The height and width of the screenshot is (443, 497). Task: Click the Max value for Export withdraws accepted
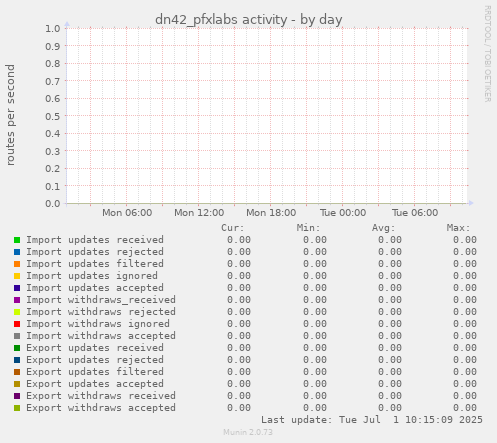[x=465, y=408]
